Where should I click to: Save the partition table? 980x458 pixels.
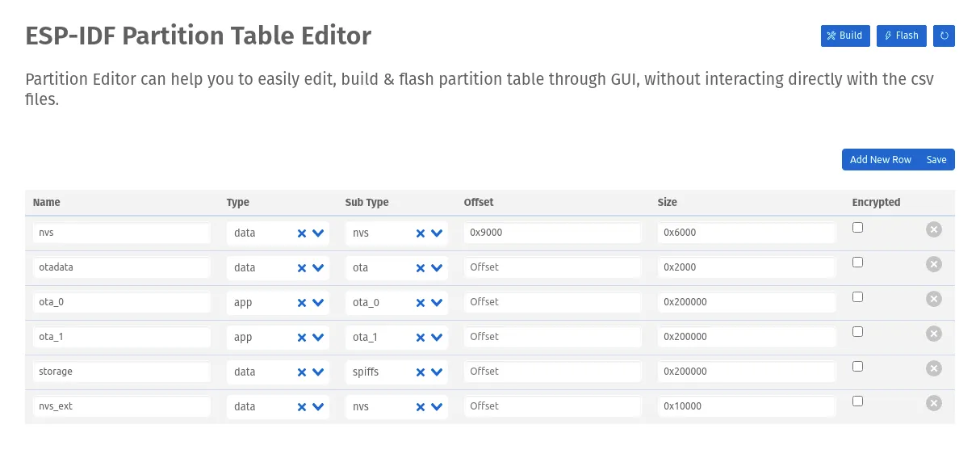click(936, 160)
